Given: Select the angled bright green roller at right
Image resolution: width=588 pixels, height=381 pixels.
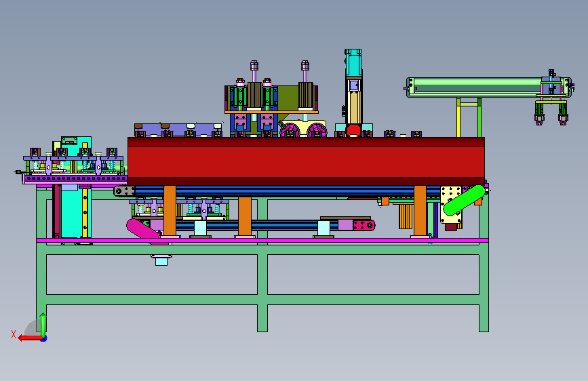Looking at the screenshot, I should (464, 200).
